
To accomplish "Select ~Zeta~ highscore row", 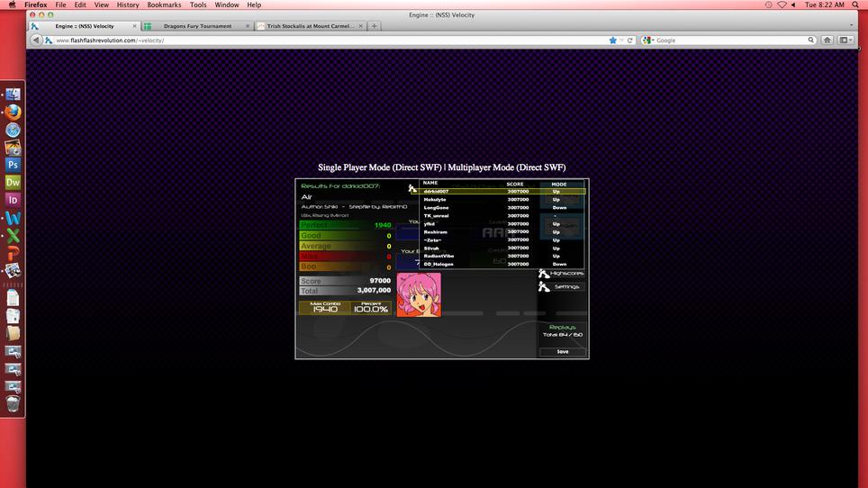I will (502, 240).
